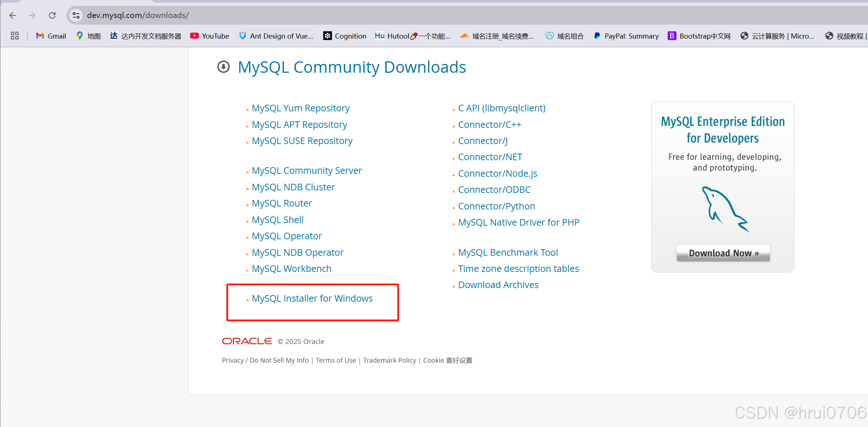Screen dimensions: 868x427
Task: Open MySQL Community Downloads heading link
Action: (352, 67)
